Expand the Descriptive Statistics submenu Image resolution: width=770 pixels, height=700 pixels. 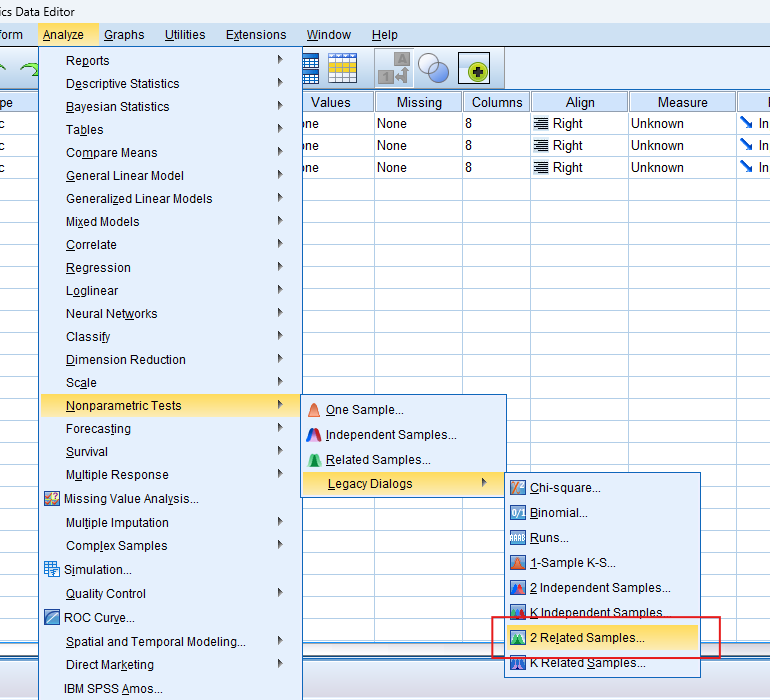tap(122, 84)
